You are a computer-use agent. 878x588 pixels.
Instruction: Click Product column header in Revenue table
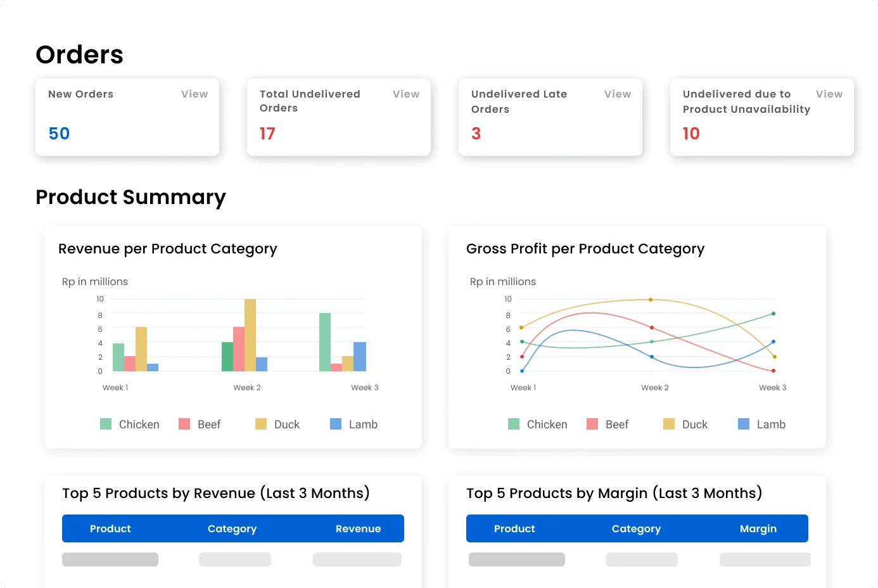tap(110, 528)
